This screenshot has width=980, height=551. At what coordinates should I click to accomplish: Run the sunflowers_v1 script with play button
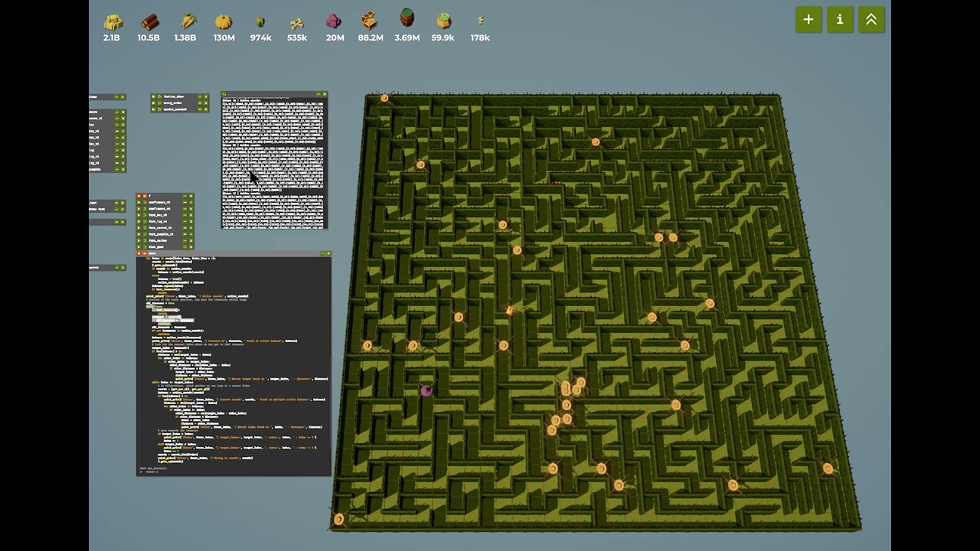139,202
